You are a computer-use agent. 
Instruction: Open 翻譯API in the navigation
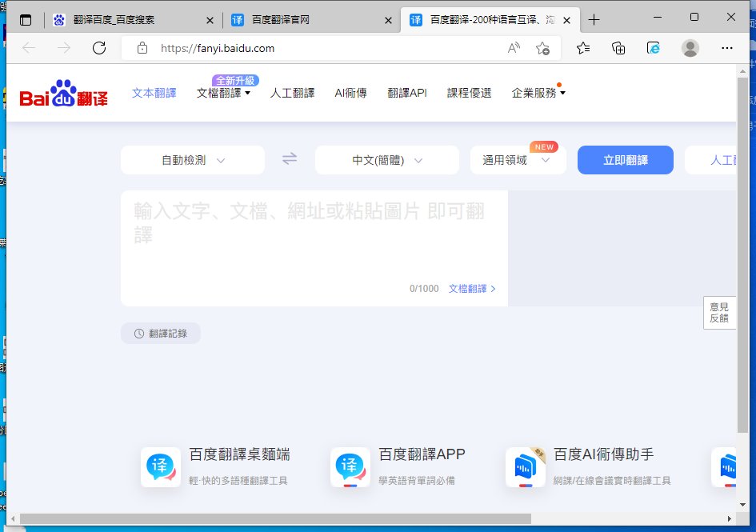(x=407, y=93)
